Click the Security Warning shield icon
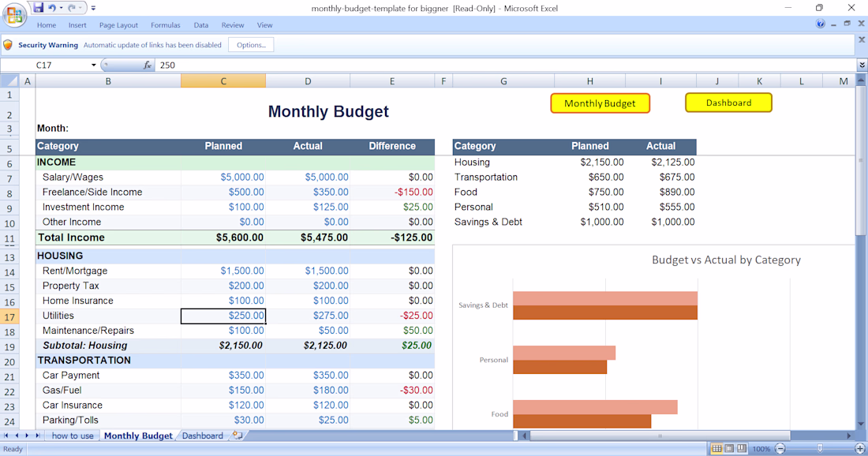This screenshot has width=868, height=456. (x=8, y=45)
